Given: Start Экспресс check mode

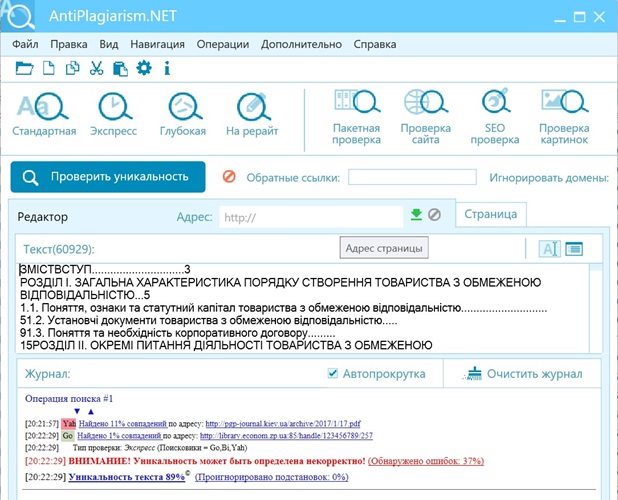Looking at the screenshot, I should [114, 115].
